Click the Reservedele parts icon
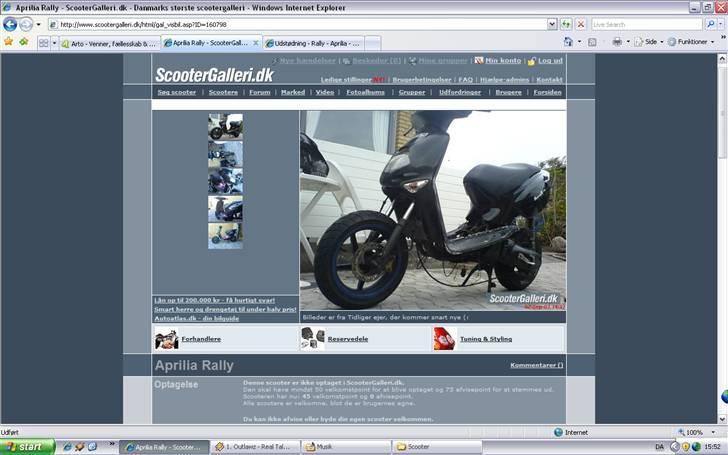The width and height of the screenshot is (728, 455). (313, 338)
